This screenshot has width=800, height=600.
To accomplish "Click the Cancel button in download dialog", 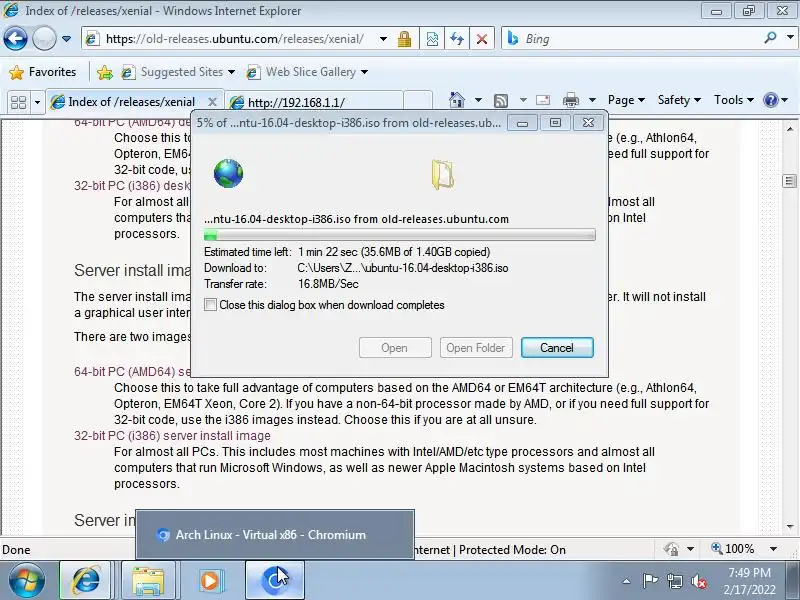I will [x=557, y=348].
